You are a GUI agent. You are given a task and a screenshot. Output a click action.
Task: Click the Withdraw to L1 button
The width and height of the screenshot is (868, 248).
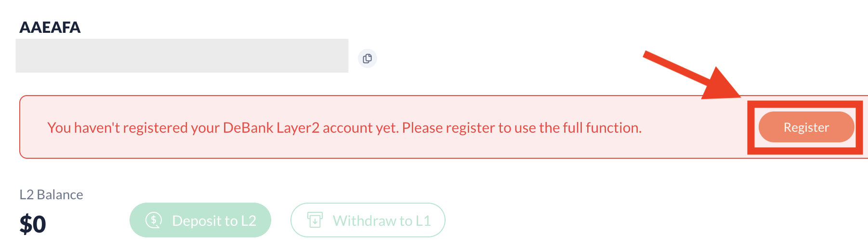click(x=368, y=220)
